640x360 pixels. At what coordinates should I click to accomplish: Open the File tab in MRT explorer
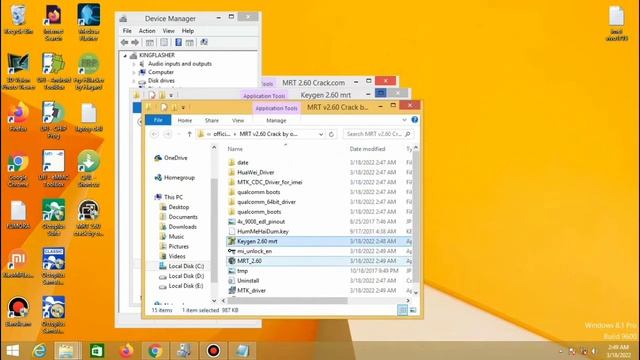[158, 120]
